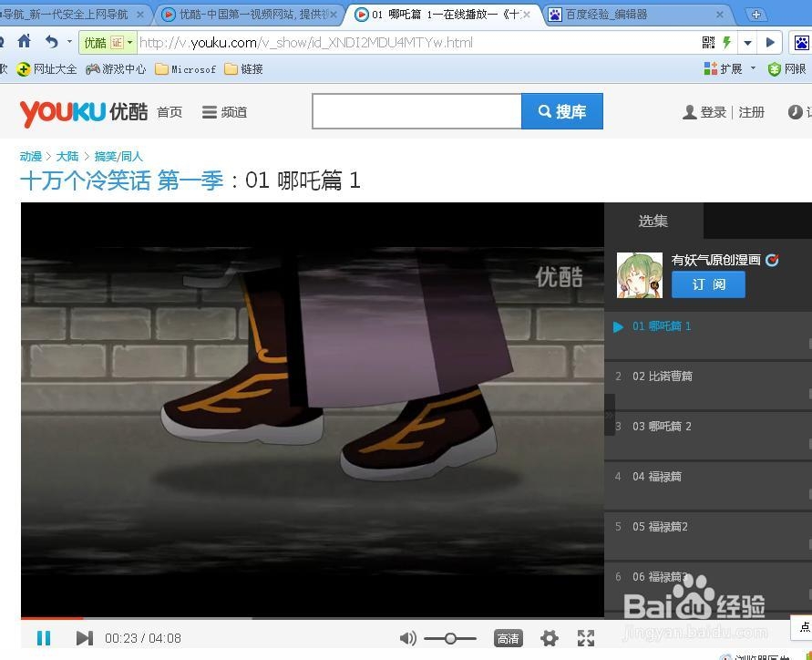Click the Baidu paw search engine icon

click(x=801, y=43)
